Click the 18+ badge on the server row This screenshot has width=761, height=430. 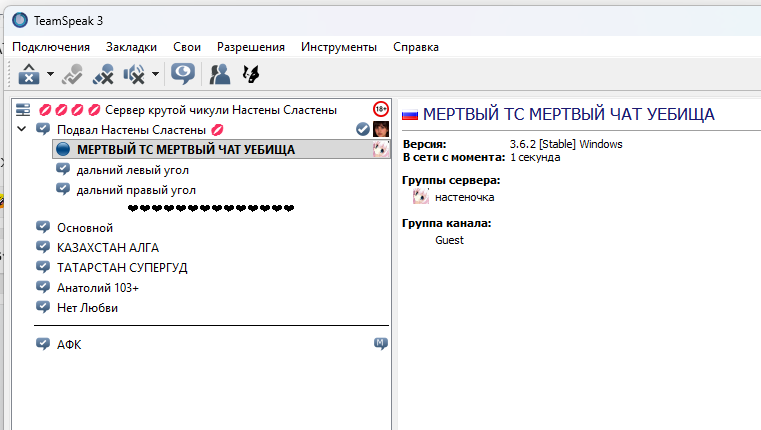(x=381, y=109)
